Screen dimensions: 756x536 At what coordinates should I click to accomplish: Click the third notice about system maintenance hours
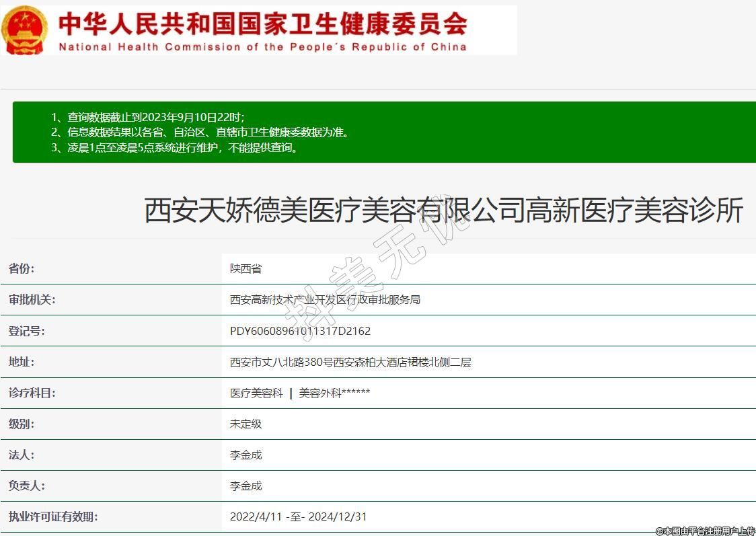coord(174,148)
